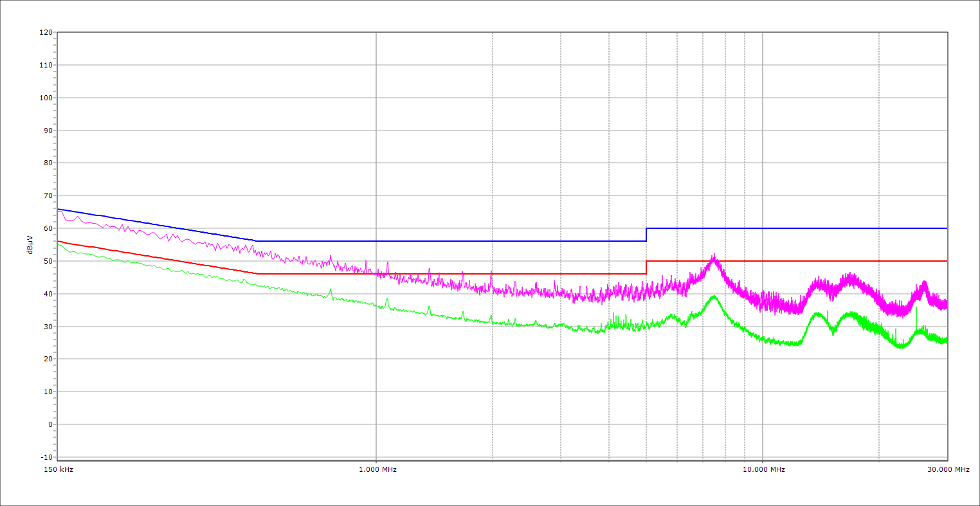Viewport: 980px width, 506px height.
Task: Click the red limit line's corner at 46 dBµV
Action: pos(257,274)
